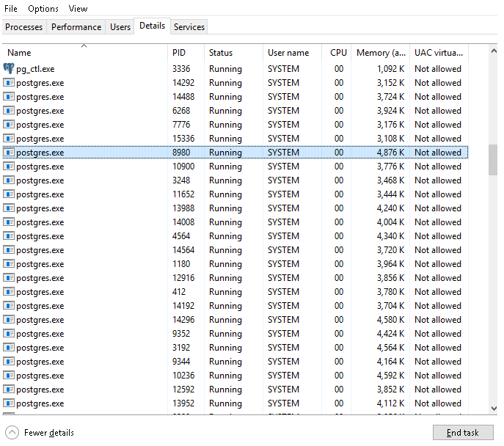
Task: Click icon of postgres.exe with PID 6268
Action: [9, 111]
